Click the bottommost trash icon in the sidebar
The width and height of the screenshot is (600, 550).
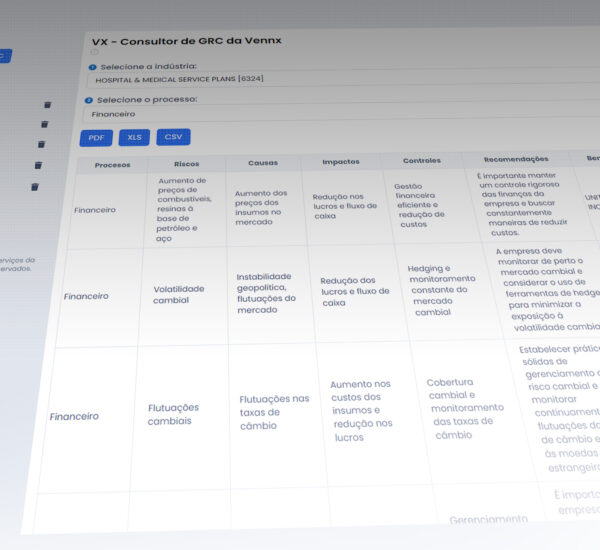35,187
